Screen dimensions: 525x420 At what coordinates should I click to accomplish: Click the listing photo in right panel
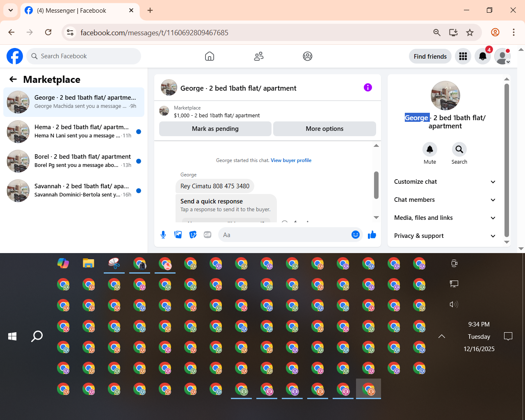pyautogui.click(x=445, y=96)
